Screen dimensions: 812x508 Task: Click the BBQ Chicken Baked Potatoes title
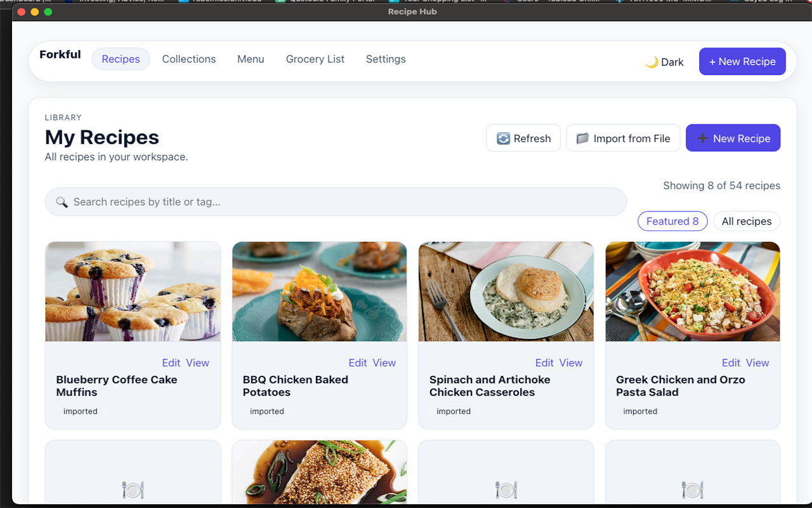tap(296, 386)
